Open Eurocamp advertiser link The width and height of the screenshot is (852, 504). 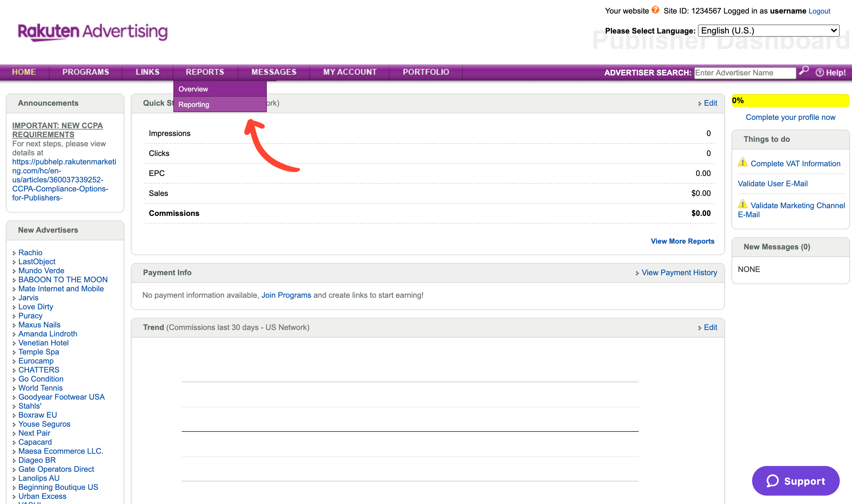click(36, 361)
